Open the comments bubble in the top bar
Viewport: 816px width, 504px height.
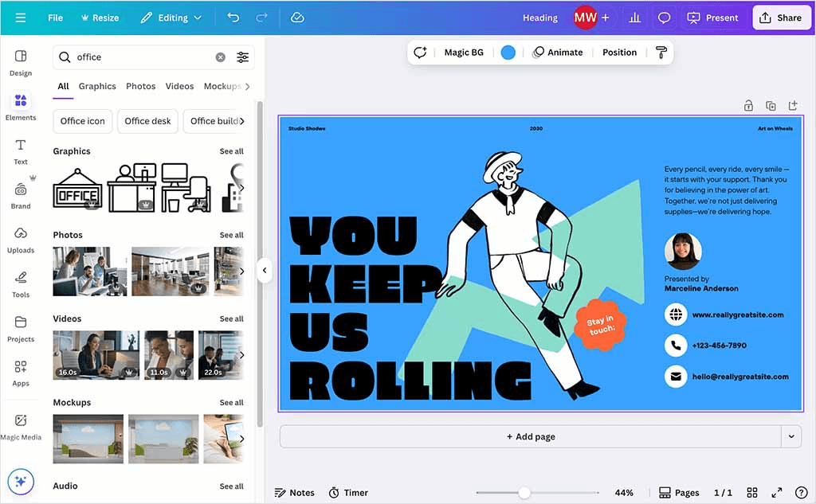click(x=665, y=17)
